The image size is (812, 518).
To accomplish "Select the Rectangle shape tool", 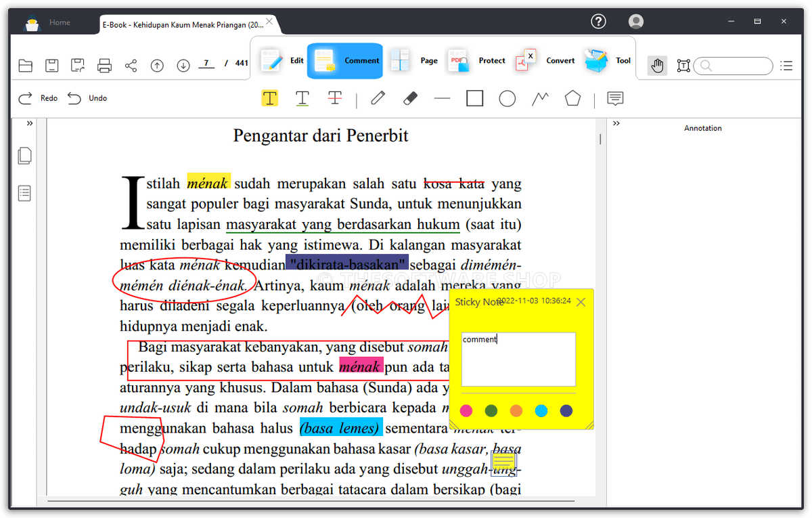I will (475, 99).
